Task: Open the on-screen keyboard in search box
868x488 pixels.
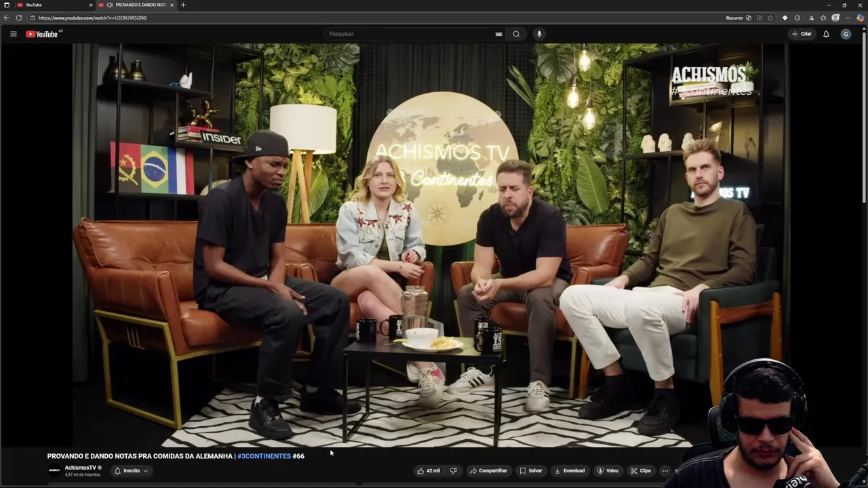Action: point(498,34)
